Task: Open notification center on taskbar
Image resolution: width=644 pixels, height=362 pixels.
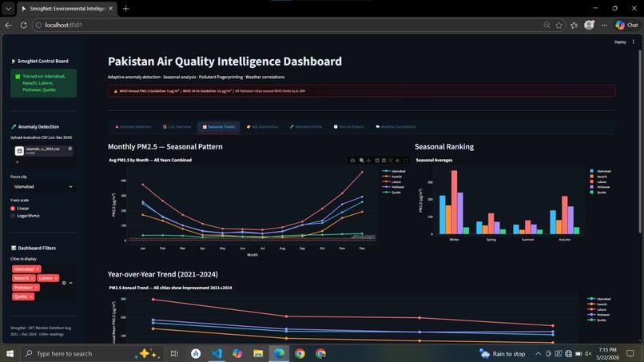Action: coord(630,353)
